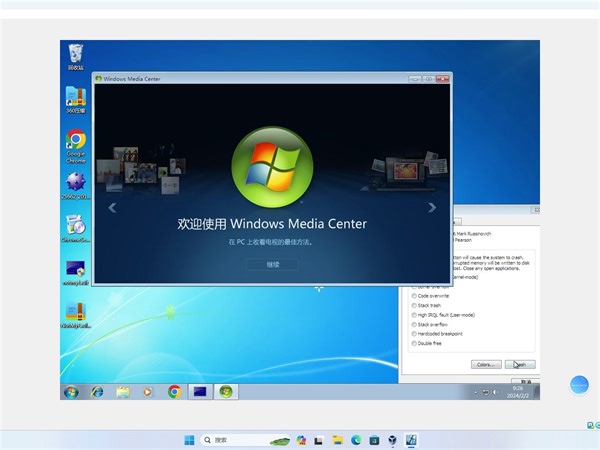600x450 pixels.
Task: Open the VirtualBox icon on host taskbar
Action: pos(393,440)
